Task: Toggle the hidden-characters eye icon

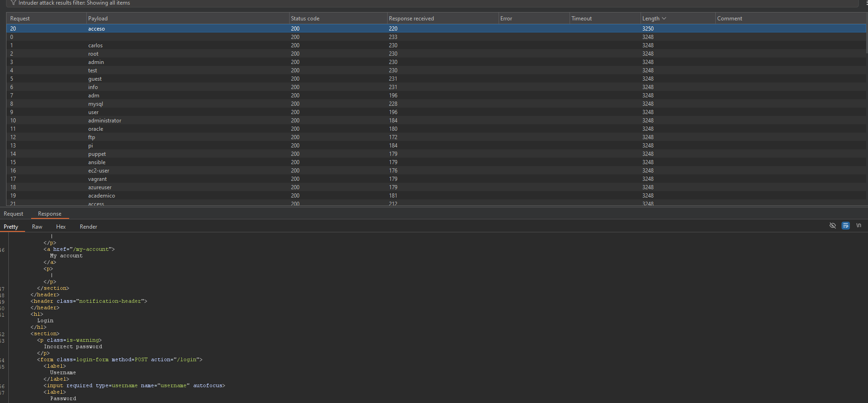Action: coord(832,225)
